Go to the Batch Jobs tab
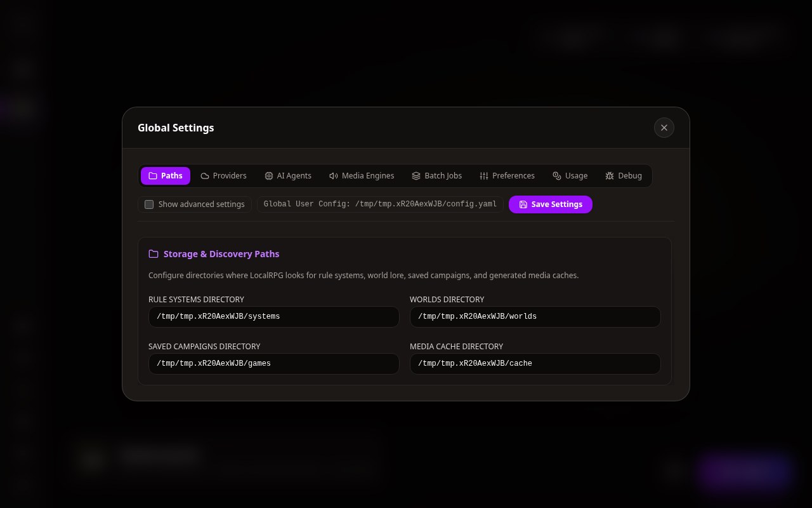The image size is (812, 508). tap(437, 176)
